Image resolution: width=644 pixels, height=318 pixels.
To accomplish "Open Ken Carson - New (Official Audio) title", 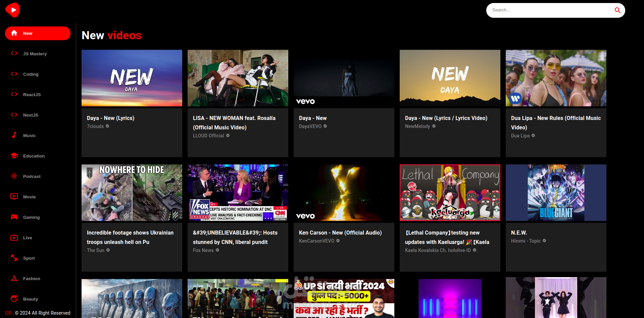I will pos(340,233).
